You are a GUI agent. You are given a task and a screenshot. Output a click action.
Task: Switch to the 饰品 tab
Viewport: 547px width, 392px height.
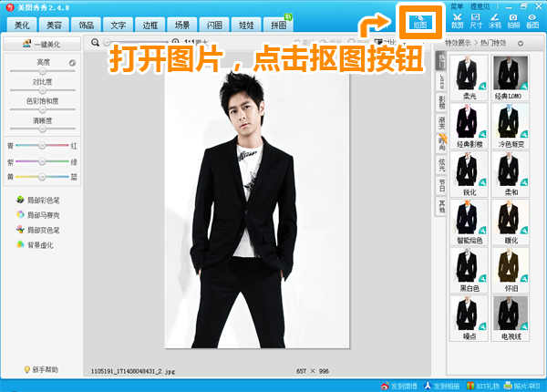pos(87,26)
